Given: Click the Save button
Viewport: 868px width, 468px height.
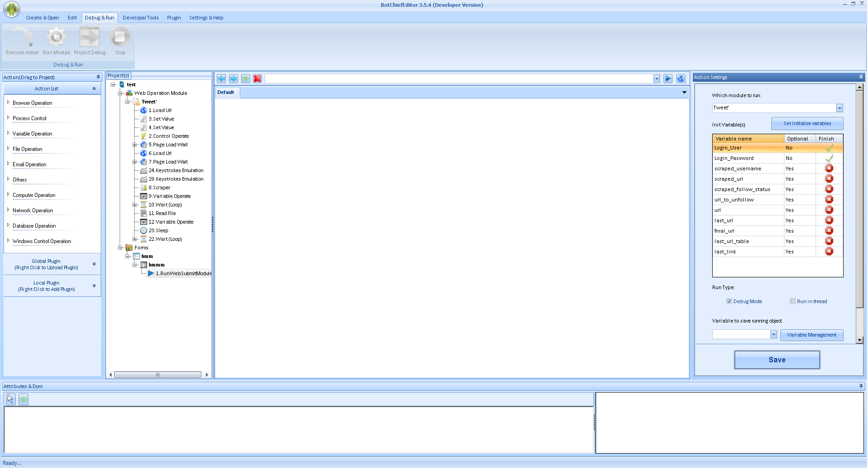Looking at the screenshot, I should click(776, 360).
